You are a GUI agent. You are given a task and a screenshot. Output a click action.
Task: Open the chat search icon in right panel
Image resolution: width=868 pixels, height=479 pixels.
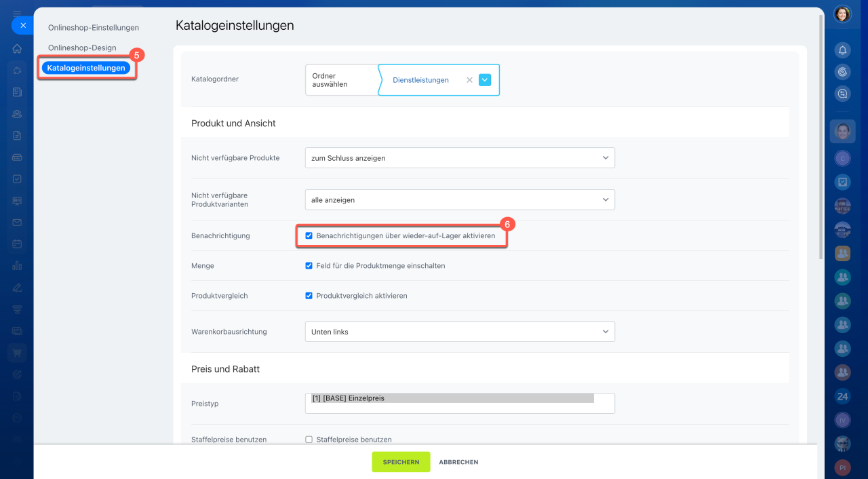[842, 94]
